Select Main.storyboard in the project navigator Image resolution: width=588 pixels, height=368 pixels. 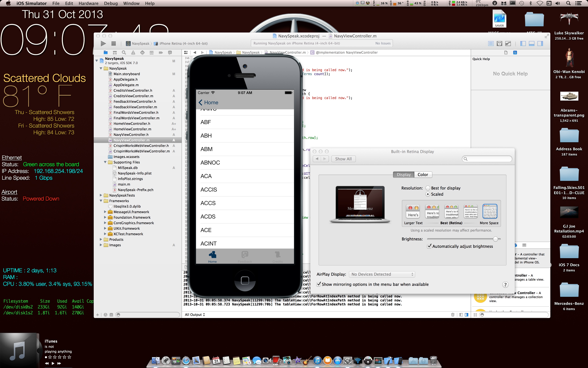pos(127,74)
